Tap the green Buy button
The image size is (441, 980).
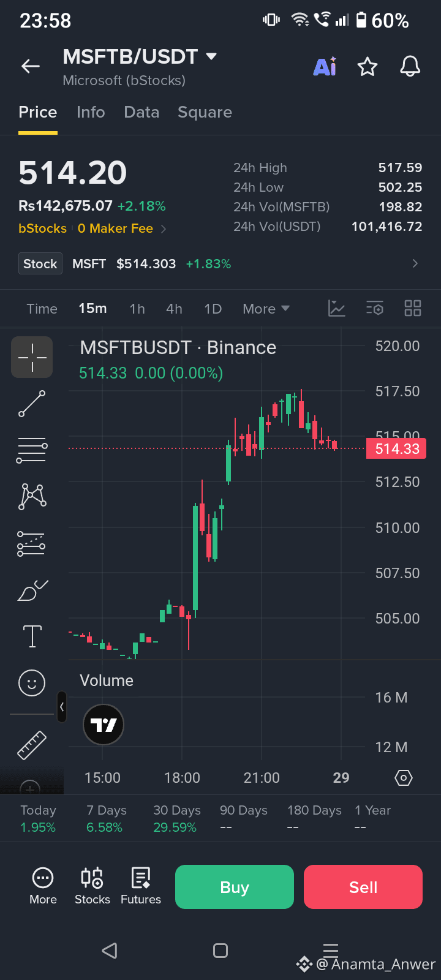pos(235,887)
